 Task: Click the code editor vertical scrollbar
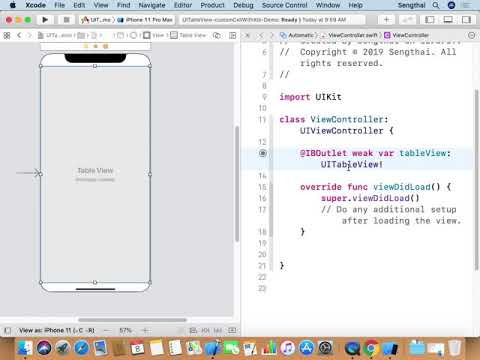[477, 180]
